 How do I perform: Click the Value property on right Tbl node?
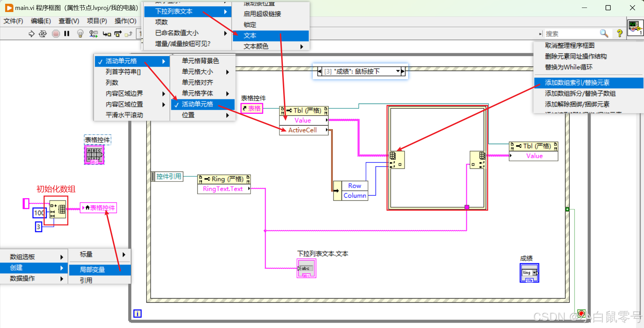click(534, 156)
